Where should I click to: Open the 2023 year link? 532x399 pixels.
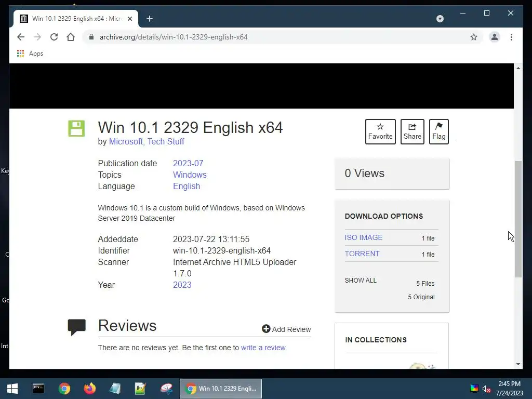click(182, 285)
